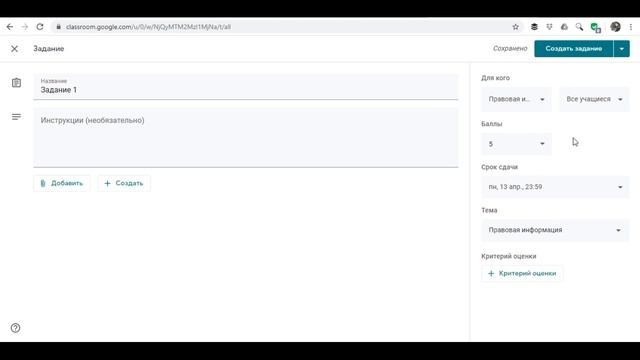This screenshot has height=360, width=640.
Task: Open the cloud drive extension icon
Action: click(564, 27)
